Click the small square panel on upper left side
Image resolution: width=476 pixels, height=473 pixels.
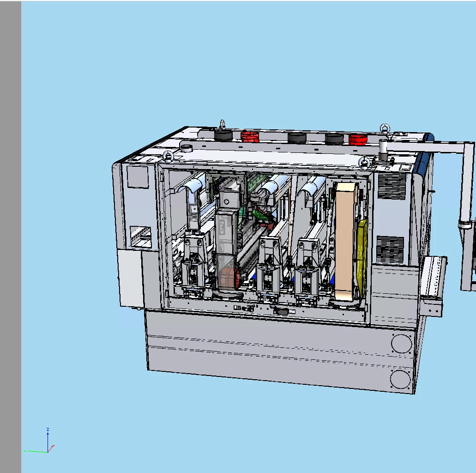(138, 177)
